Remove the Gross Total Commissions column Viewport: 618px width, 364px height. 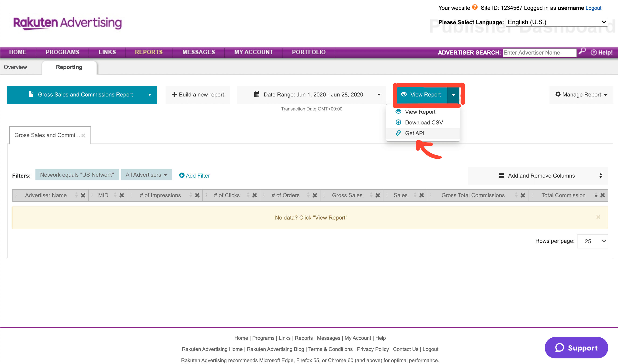click(x=523, y=195)
